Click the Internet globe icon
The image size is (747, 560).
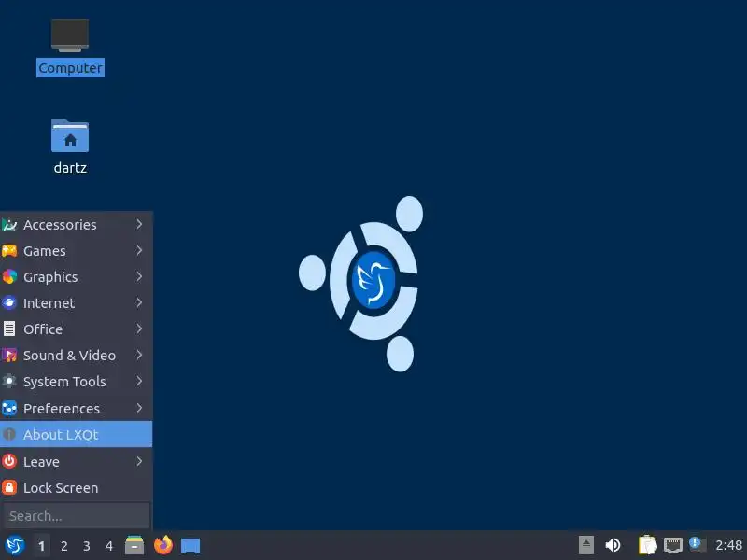tap(9, 302)
